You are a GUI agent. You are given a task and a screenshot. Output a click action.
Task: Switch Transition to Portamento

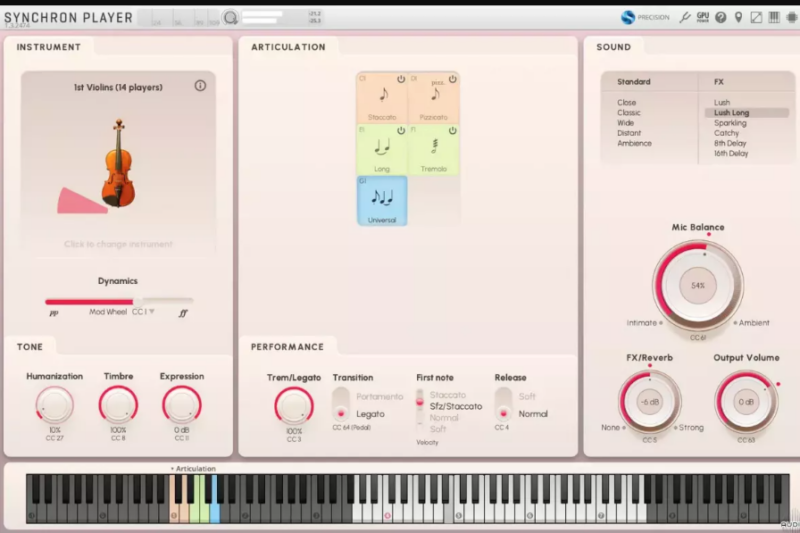(380, 396)
